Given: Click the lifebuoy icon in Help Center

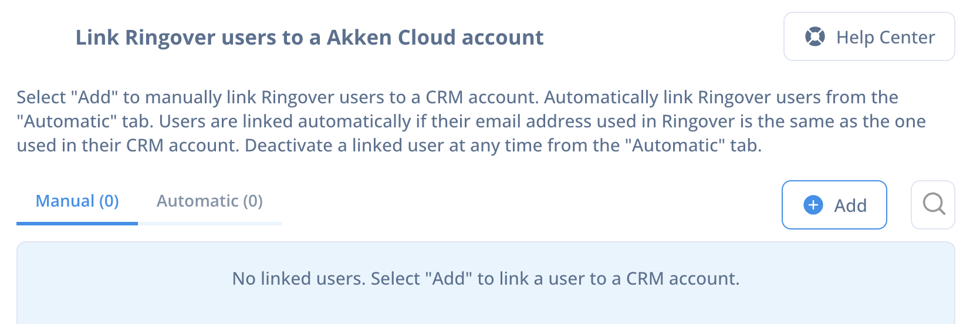Looking at the screenshot, I should [x=815, y=37].
